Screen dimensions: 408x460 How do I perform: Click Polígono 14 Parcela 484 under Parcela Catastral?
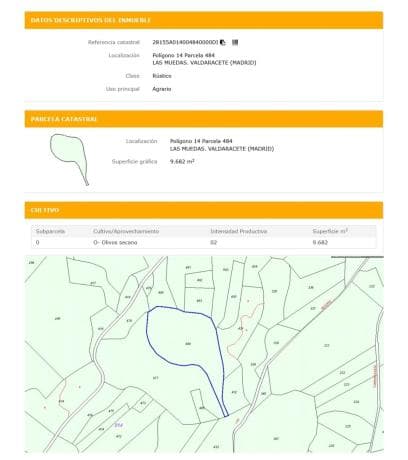tap(201, 141)
